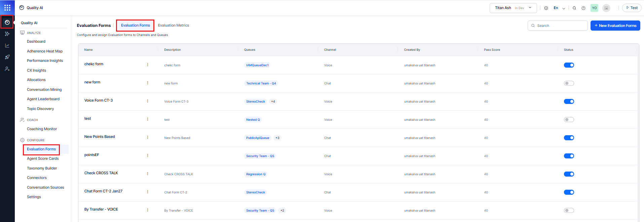Open Connectors in the sidebar
Viewport: 644px width, 222px height.
click(37, 178)
